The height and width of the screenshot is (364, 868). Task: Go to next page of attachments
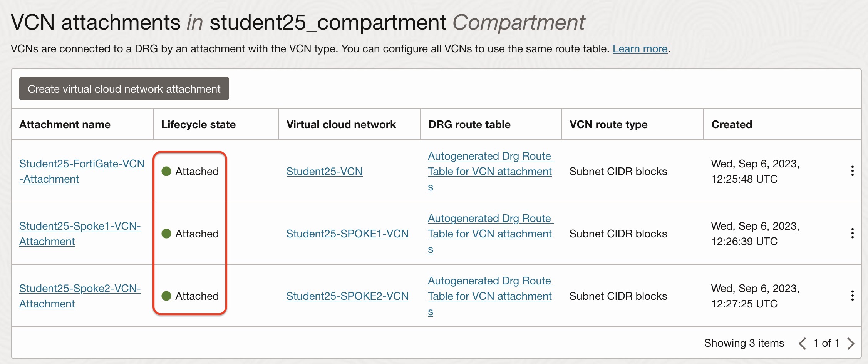click(851, 343)
